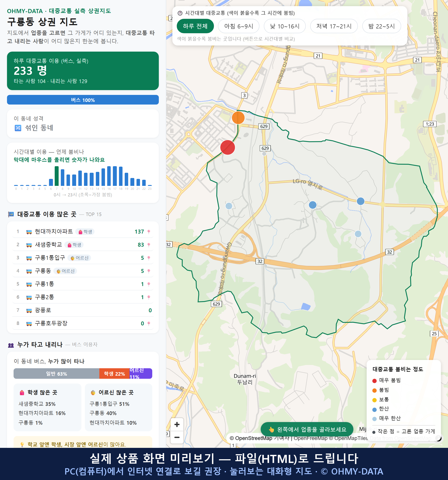Select the 아침 6~9시 time filter
448x480 pixels.
tap(238, 26)
